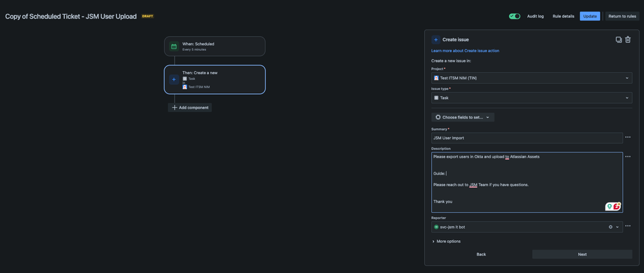Click the Back button

[481, 254]
